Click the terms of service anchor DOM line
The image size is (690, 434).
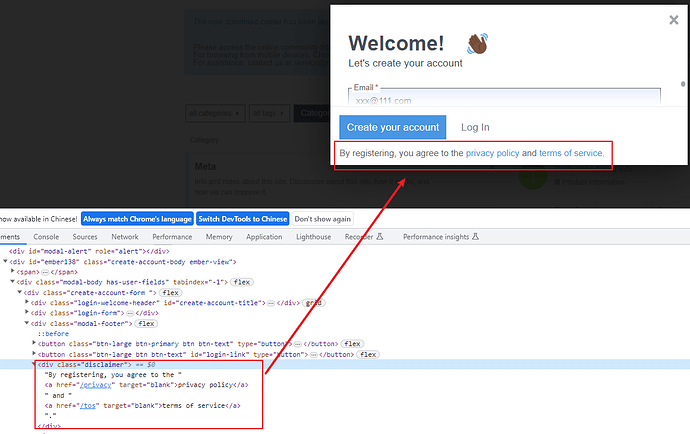(143, 406)
